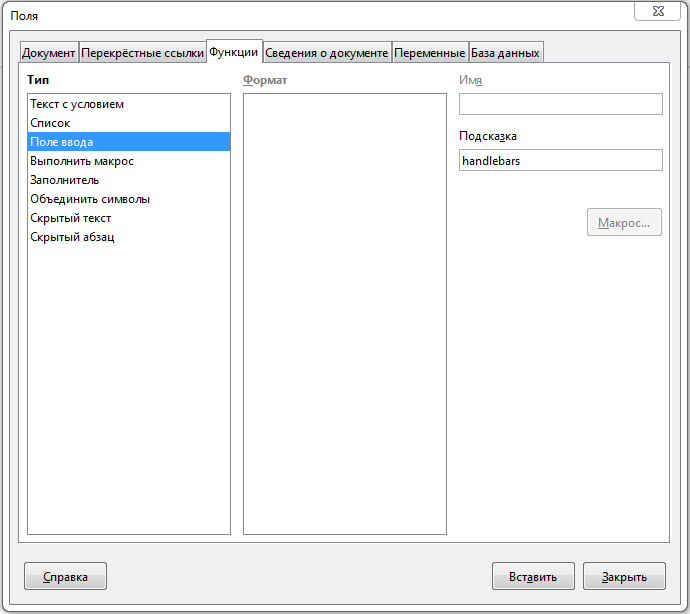This screenshot has height=614, width=690.
Task: Select the Функции tab
Action: (234, 52)
